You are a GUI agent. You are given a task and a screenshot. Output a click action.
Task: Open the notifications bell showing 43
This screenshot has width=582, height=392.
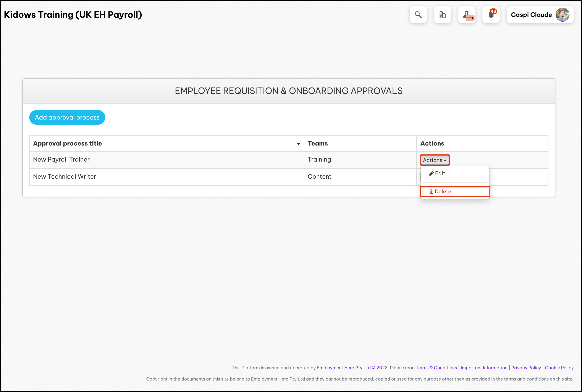(491, 15)
